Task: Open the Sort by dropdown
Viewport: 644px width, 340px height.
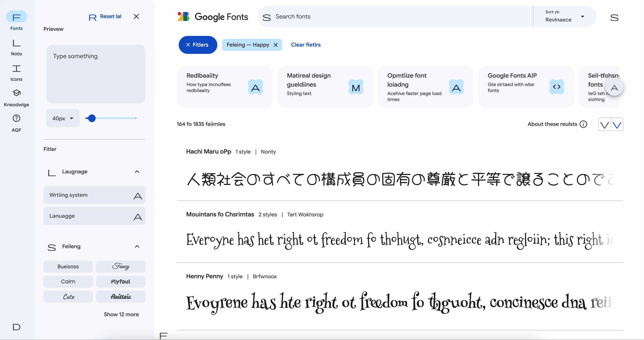Action: click(x=565, y=16)
